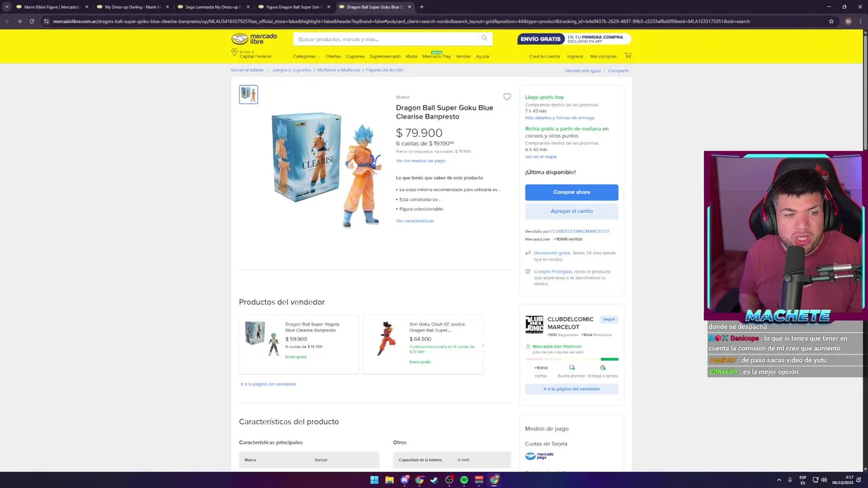
Task: Click the free returns arrow icon
Action: (528, 253)
